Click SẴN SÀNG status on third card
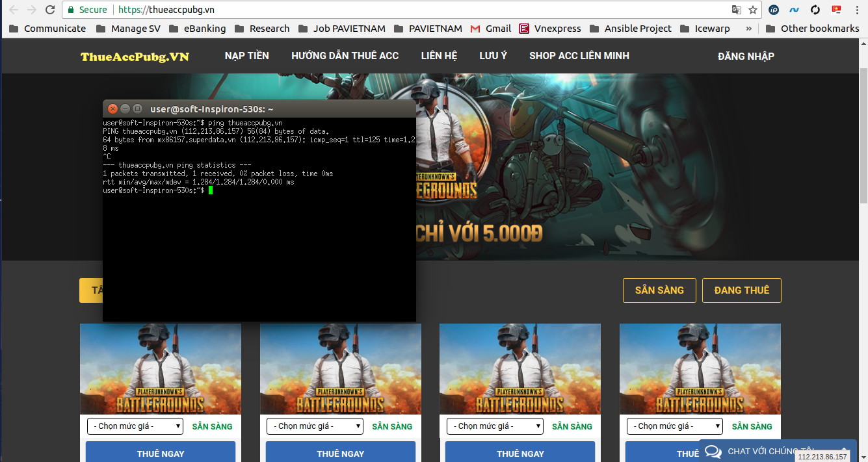The width and height of the screenshot is (868, 462). (572, 426)
